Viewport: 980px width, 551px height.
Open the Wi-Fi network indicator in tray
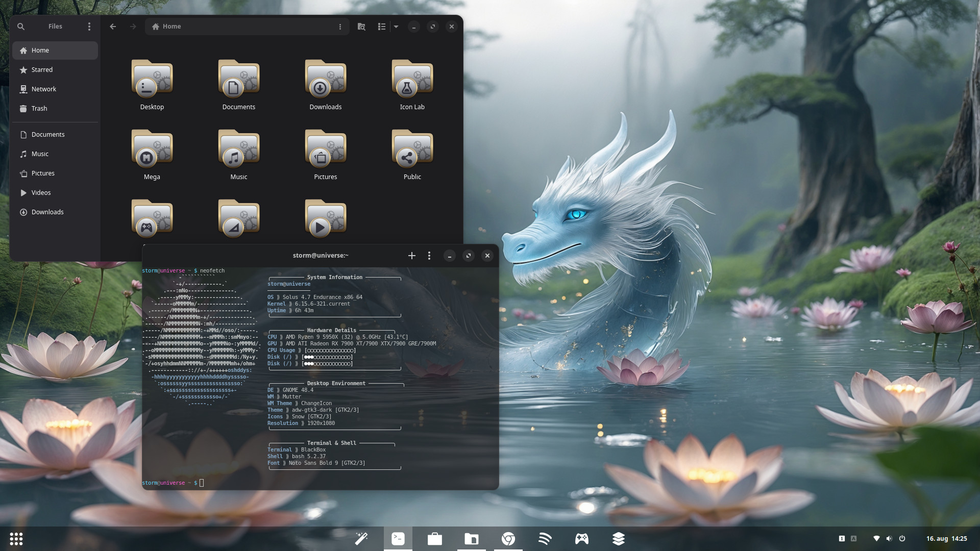[876, 539]
